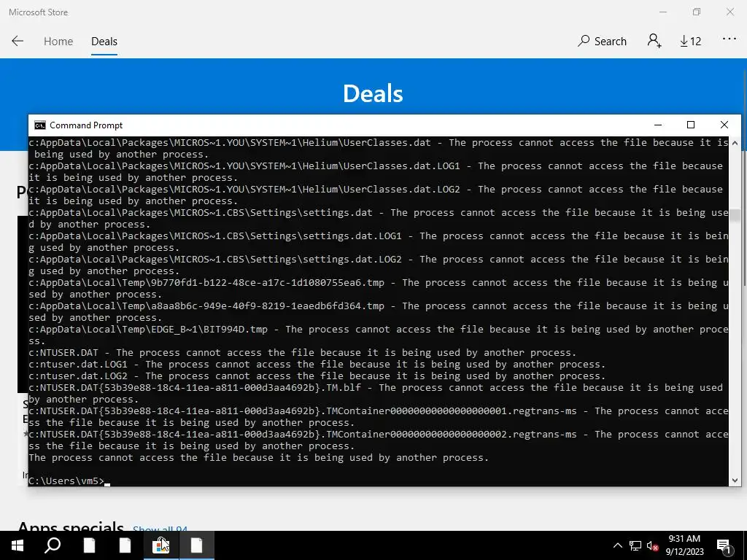Click the BIT994D.tmp output line
Viewport: 747px width, 560px height.
[379, 335]
